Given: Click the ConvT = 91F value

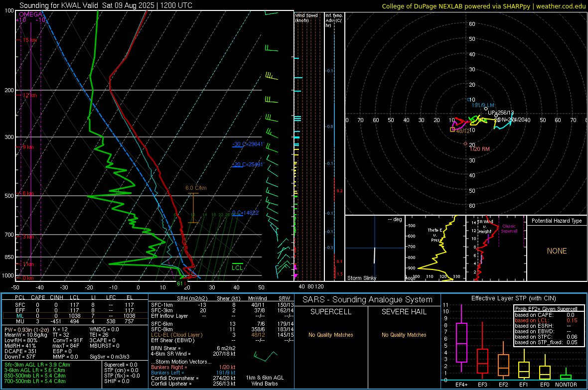Looking at the screenshot, I should click(x=68, y=340).
